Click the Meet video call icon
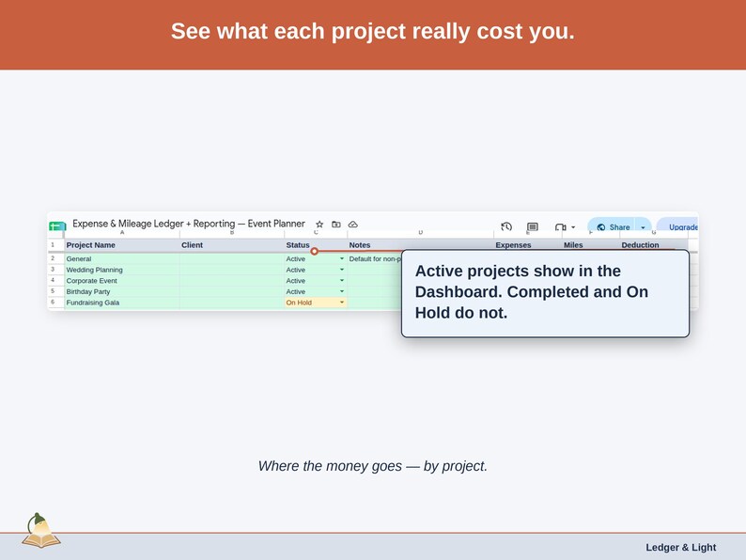The image size is (746, 560). coord(561,227)
